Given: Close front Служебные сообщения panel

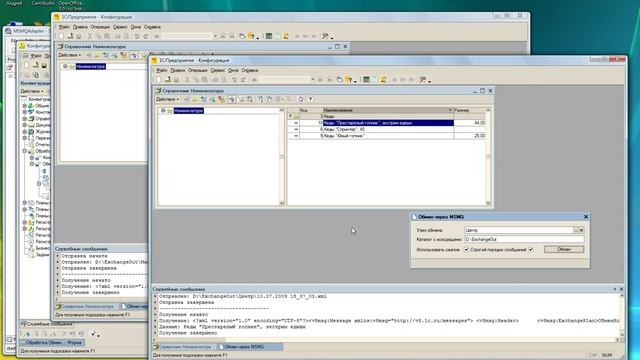Looking at the screenshot, I should pos(621,289).
